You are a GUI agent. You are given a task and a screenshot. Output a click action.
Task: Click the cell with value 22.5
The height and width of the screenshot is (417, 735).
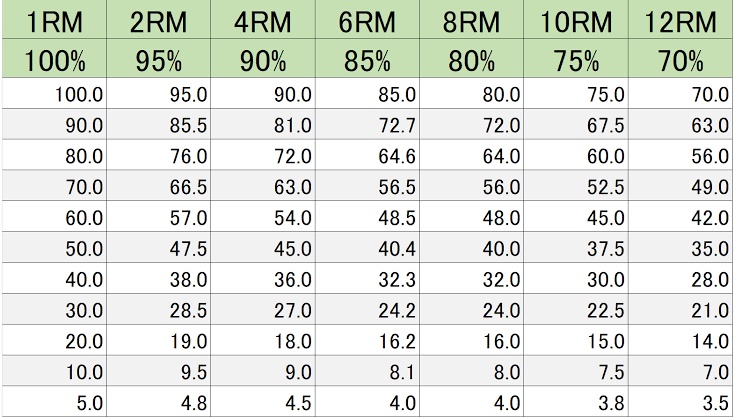pos(576,310)
